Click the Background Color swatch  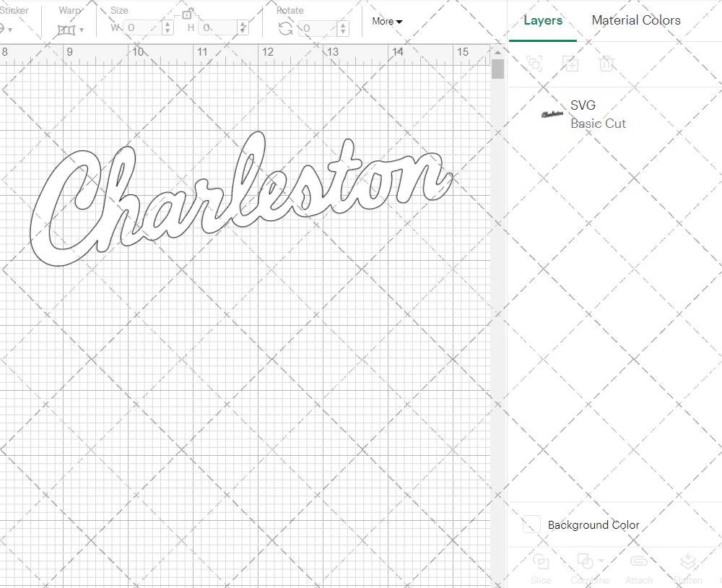tap(532, 525)
